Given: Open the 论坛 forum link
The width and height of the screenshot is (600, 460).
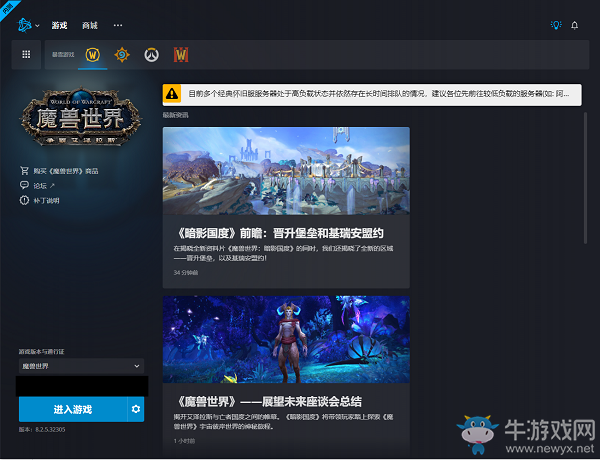Looking at the screenshot, I should [40, 186].
